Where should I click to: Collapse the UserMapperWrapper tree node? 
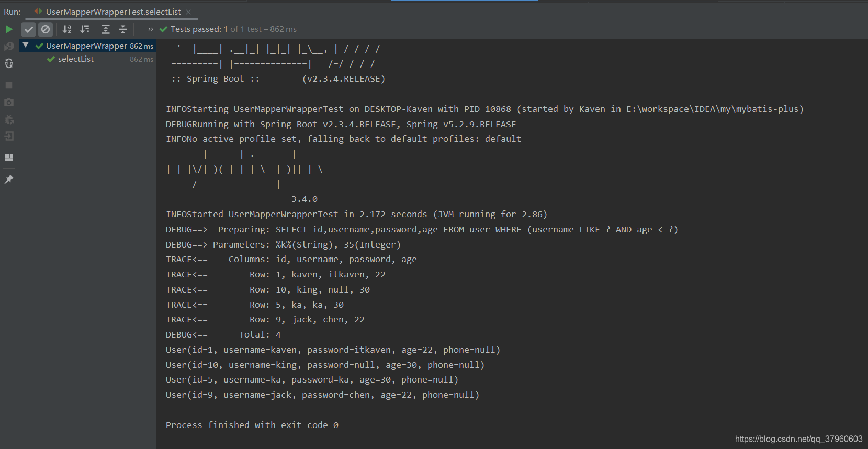click(x=26, y=46)
